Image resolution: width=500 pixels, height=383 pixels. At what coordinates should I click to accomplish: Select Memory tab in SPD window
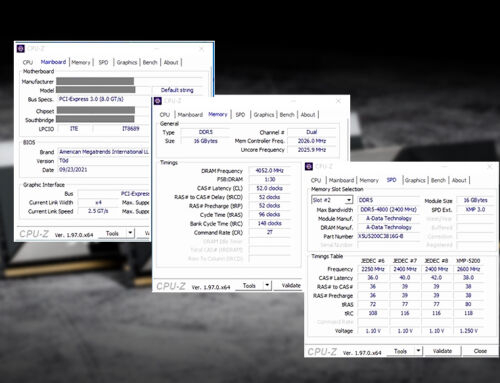369,180
